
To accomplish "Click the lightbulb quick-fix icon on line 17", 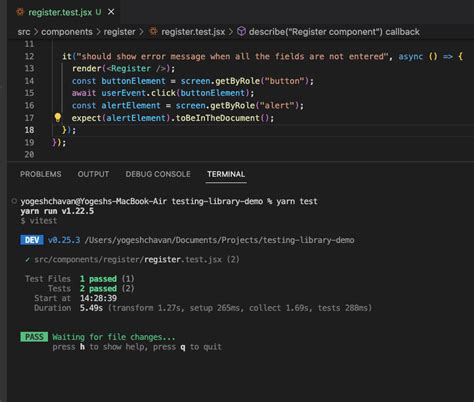I will point(58,117).
